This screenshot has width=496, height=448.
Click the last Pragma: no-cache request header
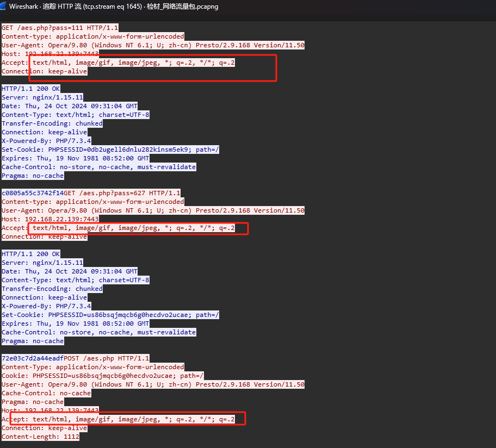(x=33, y=402)
